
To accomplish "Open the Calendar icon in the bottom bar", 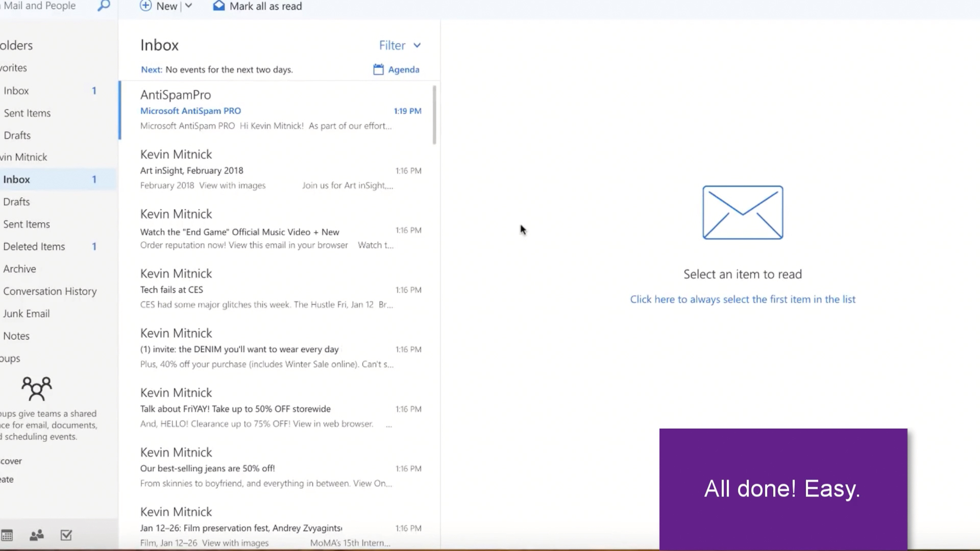I will 7,535.
